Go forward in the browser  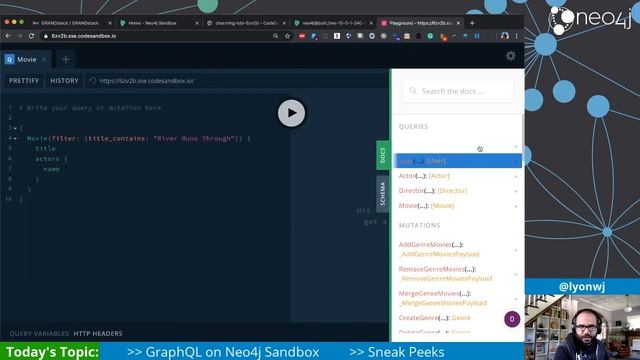click(19, 36)
